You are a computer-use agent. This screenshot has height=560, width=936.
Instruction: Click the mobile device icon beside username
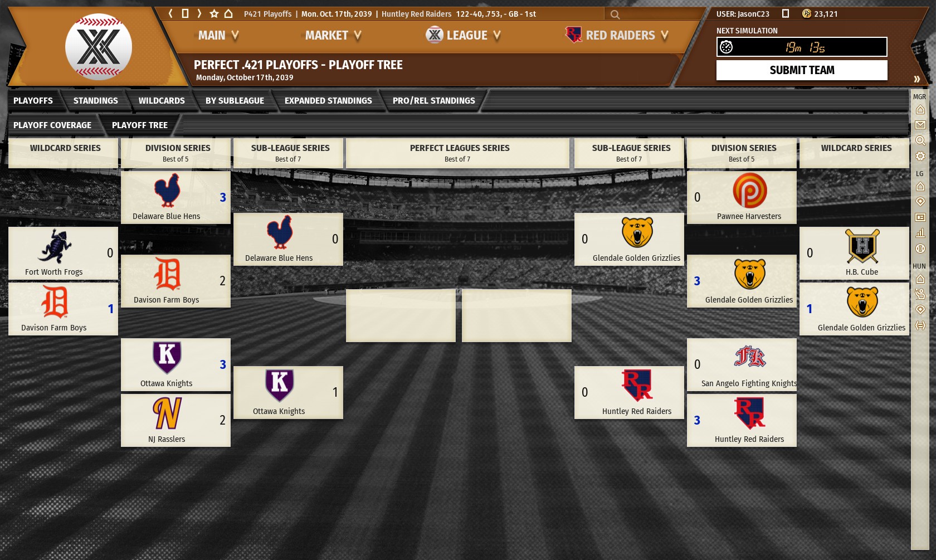click(786, 13)
